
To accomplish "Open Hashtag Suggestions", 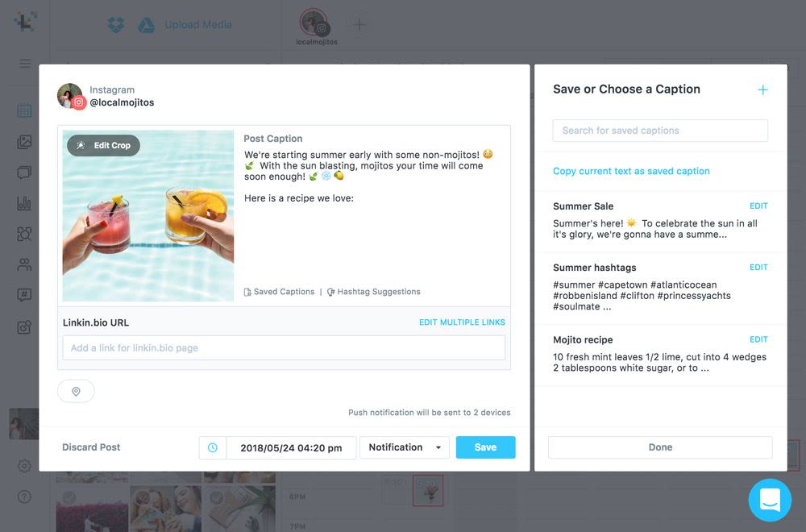I will coord(374,292).
